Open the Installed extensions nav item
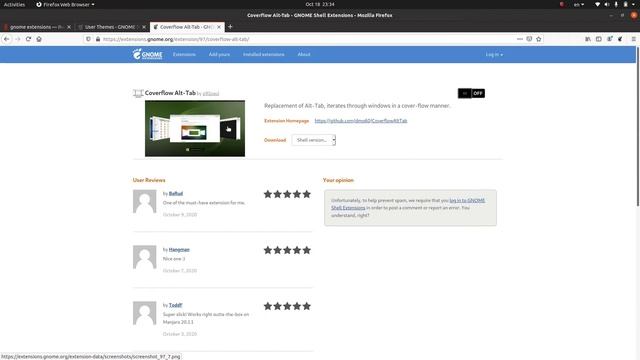The image size is (640, 360). pos(264,55)
